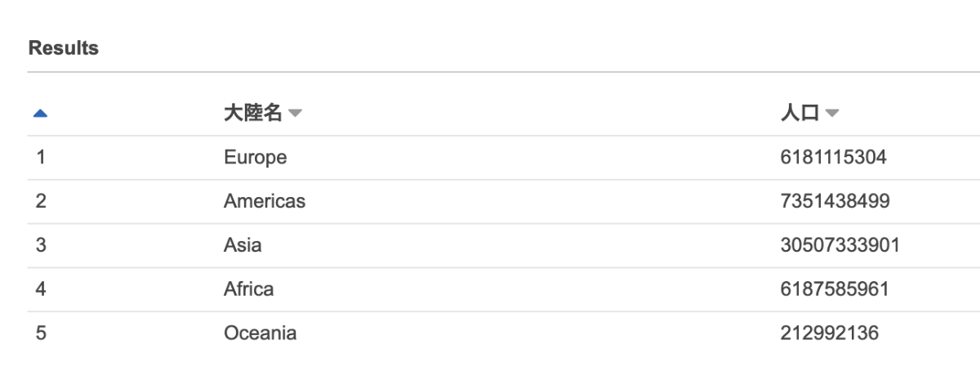The image size is (980, 376).
Task: Select the Americas cell
Action: click(x=265, y=201)
